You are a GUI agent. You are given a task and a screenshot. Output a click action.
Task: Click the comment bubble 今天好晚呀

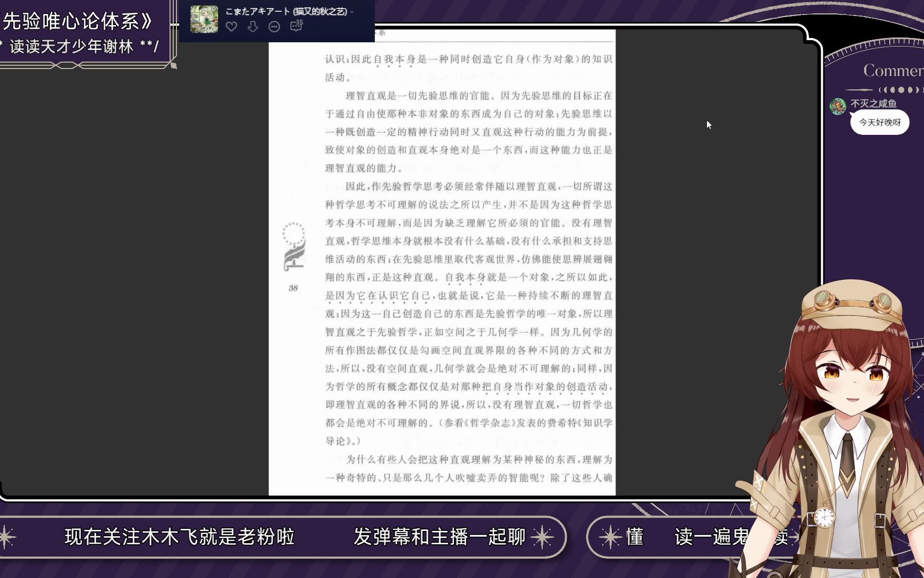point(880,123)
